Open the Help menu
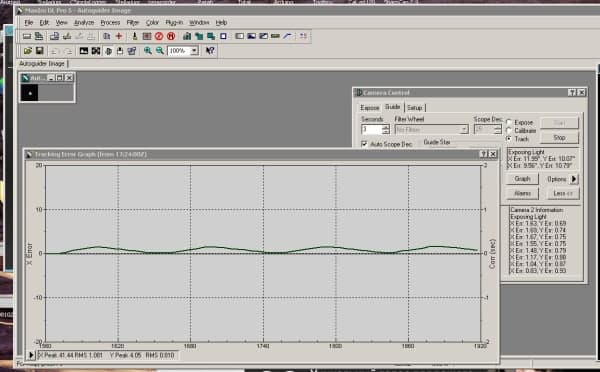 coord(221,23)
